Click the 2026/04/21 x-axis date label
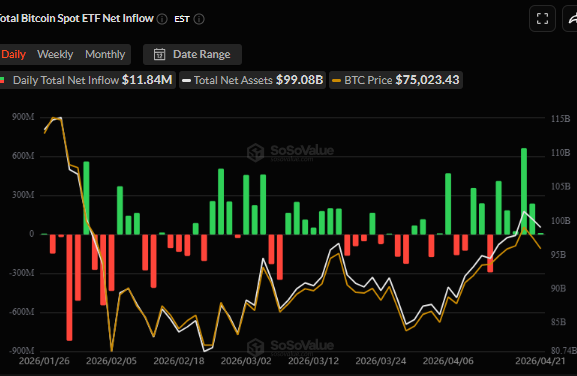 click(540, 361)
